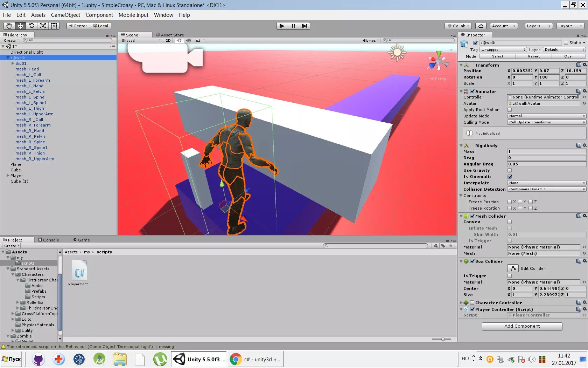Click the scene orientation gizmo
The image size is (588, 368).
pyautogui.click(x=438, y=61)
